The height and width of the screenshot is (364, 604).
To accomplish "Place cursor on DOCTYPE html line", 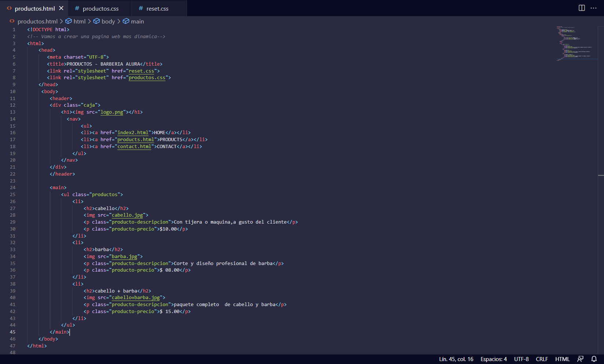I will coord(48,30).
